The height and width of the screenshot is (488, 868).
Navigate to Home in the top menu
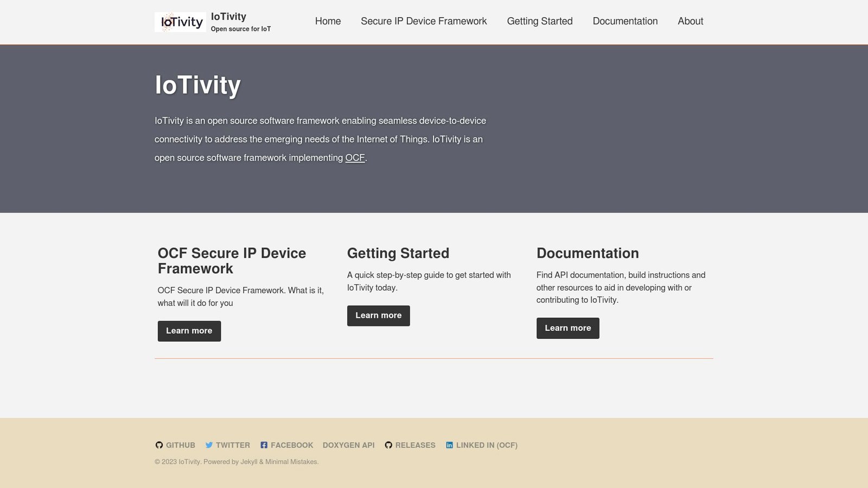(328, 21)
